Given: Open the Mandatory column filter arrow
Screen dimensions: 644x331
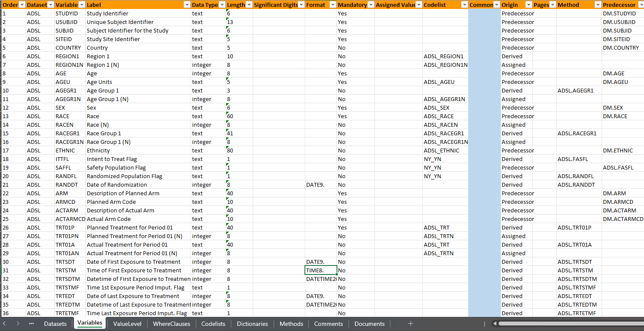Looking at the screenshot, I should (x=371, y=5).
